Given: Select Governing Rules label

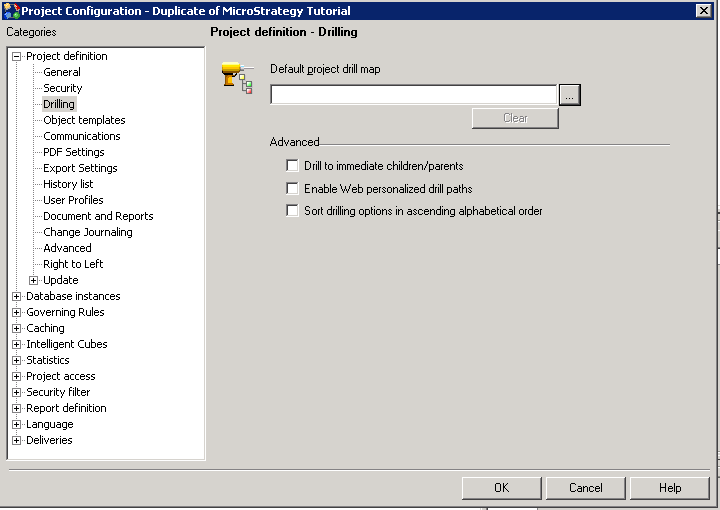Looking at the screenshot, I should point(65,313).
